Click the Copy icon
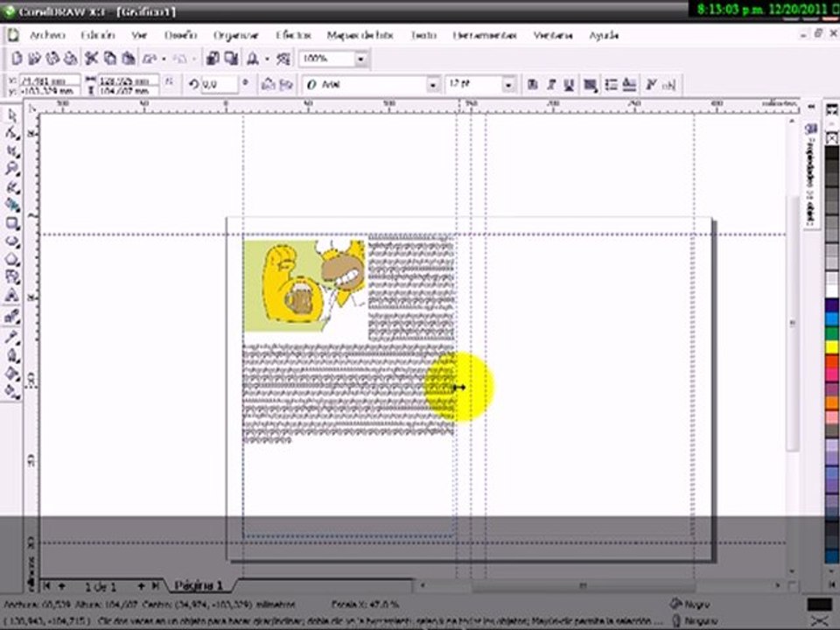The image size is (840, 630). pos(110,58)
